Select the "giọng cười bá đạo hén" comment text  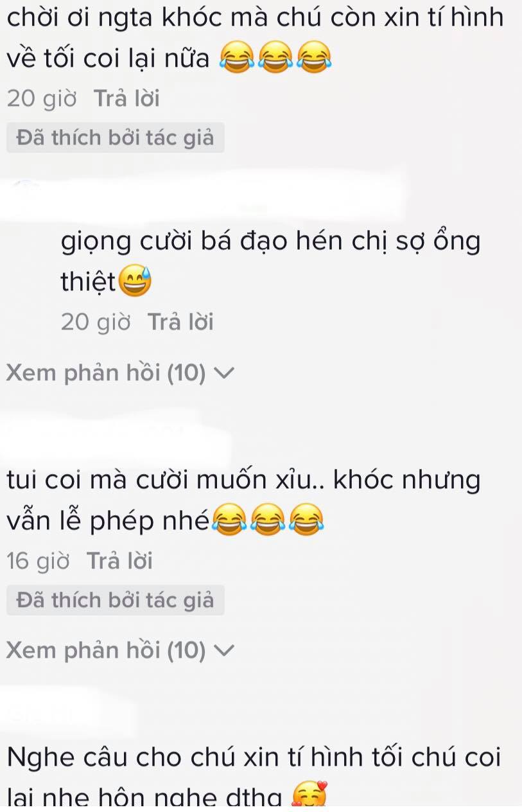(x=270, y=262)
